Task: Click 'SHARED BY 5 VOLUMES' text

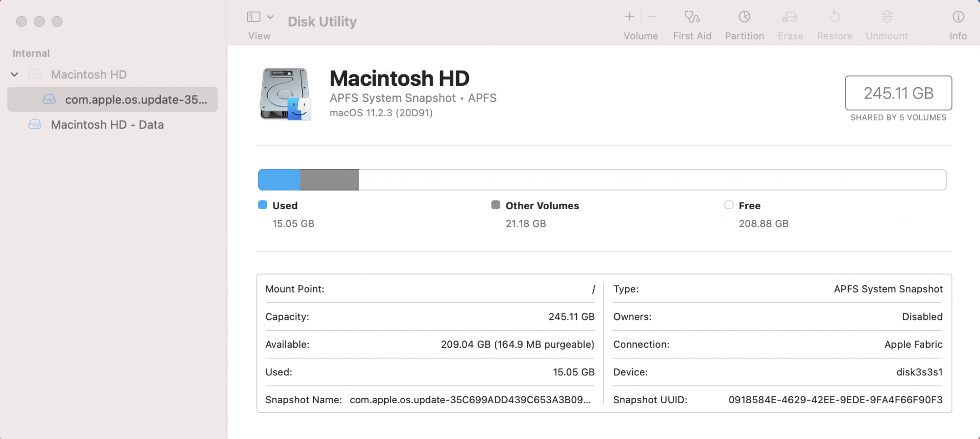Action: (x=898, y=118)
